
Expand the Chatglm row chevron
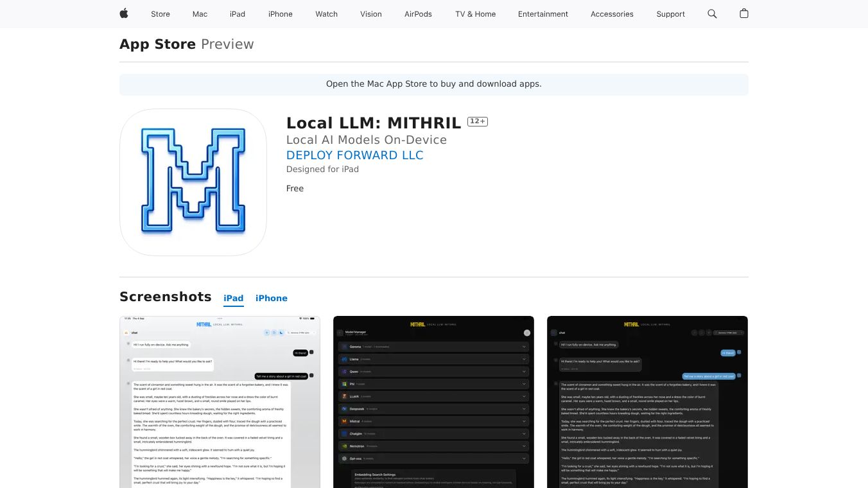coord(524,433)
